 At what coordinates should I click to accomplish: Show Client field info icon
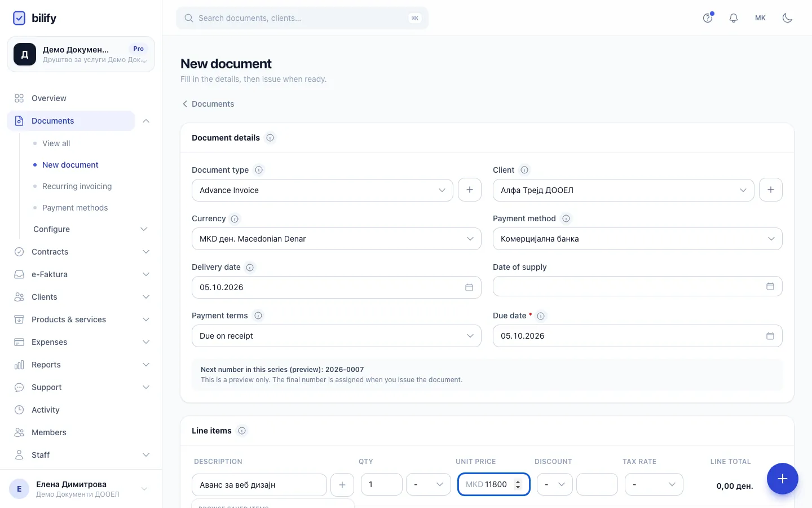click(x=524, y=170)
